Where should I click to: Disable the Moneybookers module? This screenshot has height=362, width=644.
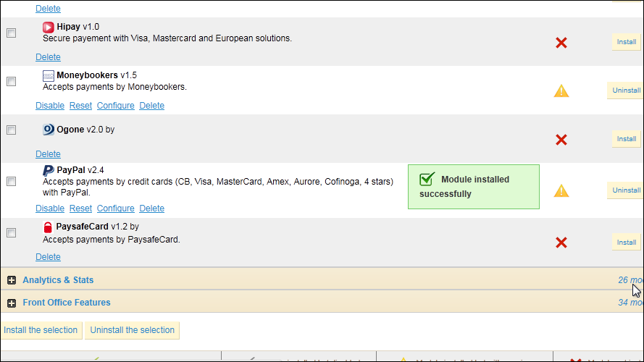pyautogui.click(x=50, y=106)
